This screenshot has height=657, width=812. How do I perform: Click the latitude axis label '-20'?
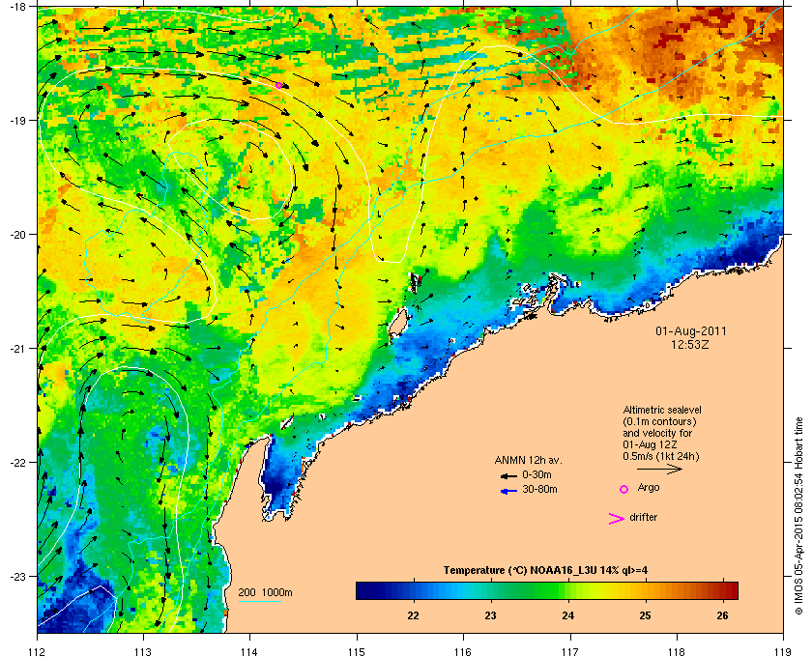(17, 235)
